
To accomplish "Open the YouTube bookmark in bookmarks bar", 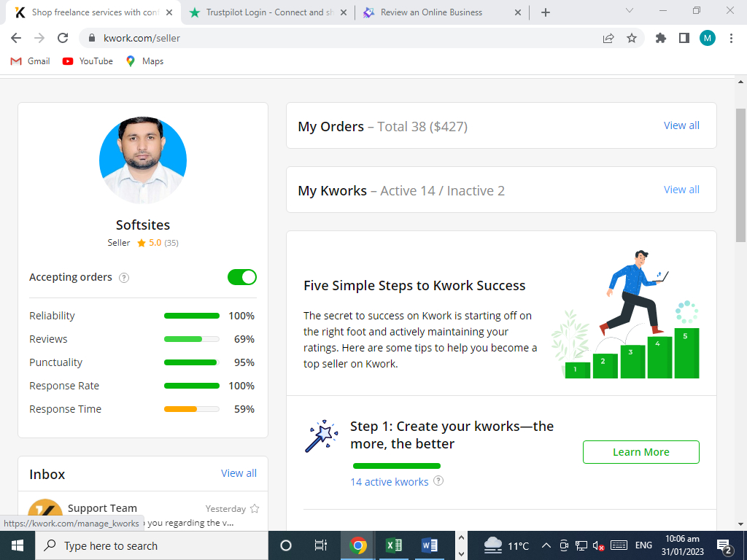I will point(88,61).
